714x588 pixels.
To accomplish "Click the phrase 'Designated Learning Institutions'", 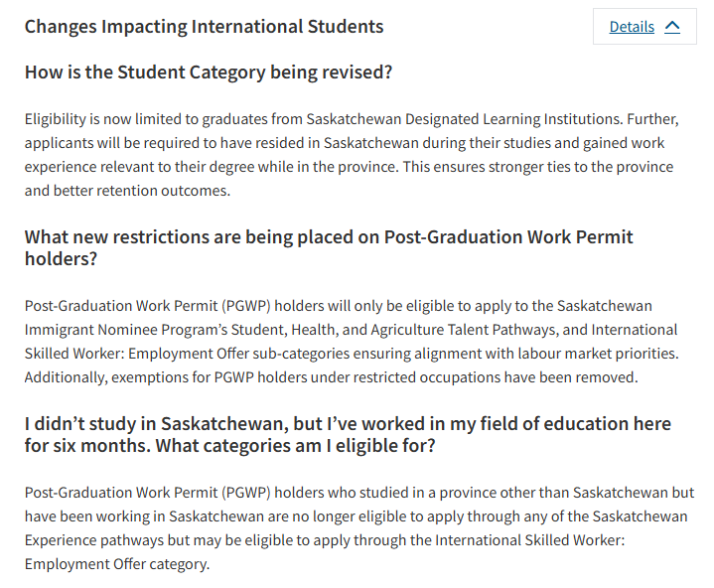I will click(513, 119).
